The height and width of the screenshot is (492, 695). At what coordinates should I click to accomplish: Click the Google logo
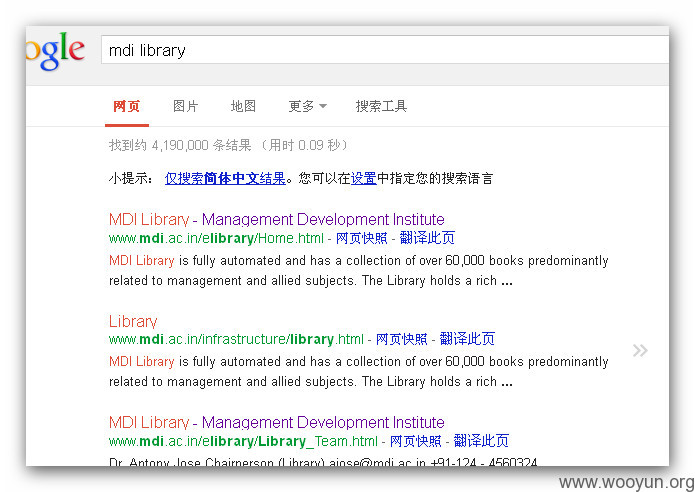55,51
